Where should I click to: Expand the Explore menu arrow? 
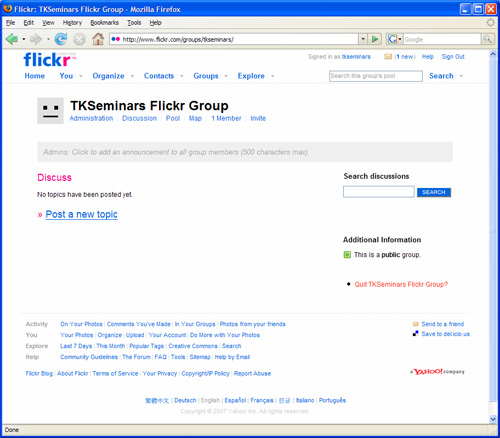(273, 76)
